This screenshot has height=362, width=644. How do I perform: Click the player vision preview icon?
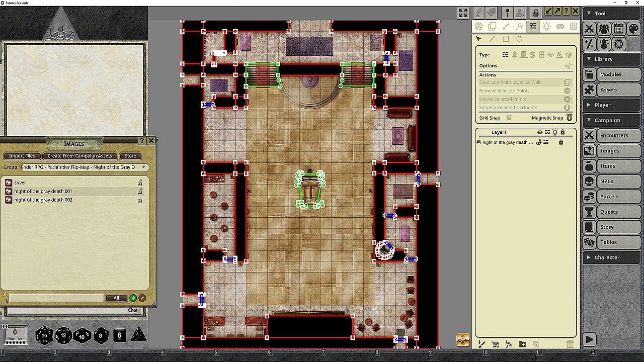point(520,13)
